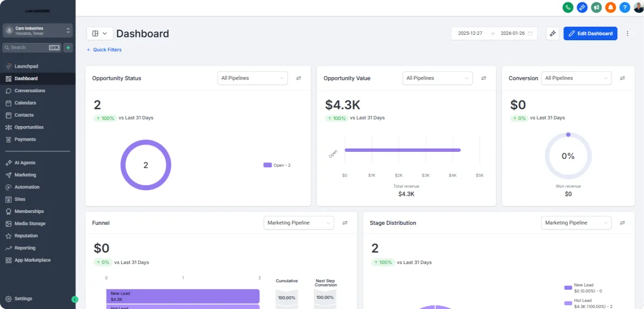Select Opportunities in the left sidebar
The width and height of the screenshot is (644, 309).
[x=28, y=127]
